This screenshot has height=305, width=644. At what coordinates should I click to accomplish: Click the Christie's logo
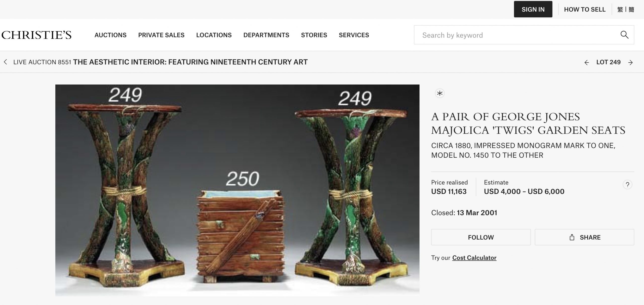pos(36,35)
